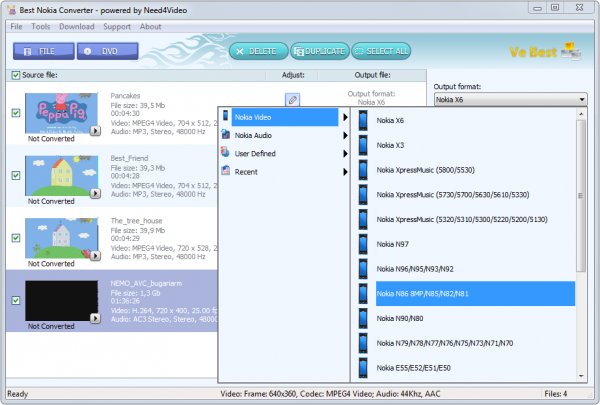Uncheck the NEMO_AVC_bugariarm file checkbox
Screen dimensions: 600x405
(x=16, y=300)
